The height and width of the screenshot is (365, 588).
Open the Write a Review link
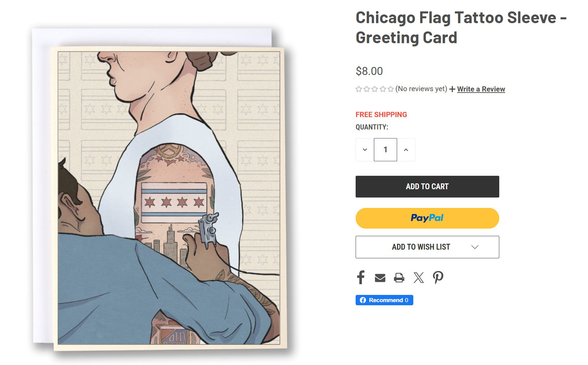click(481, 89)
